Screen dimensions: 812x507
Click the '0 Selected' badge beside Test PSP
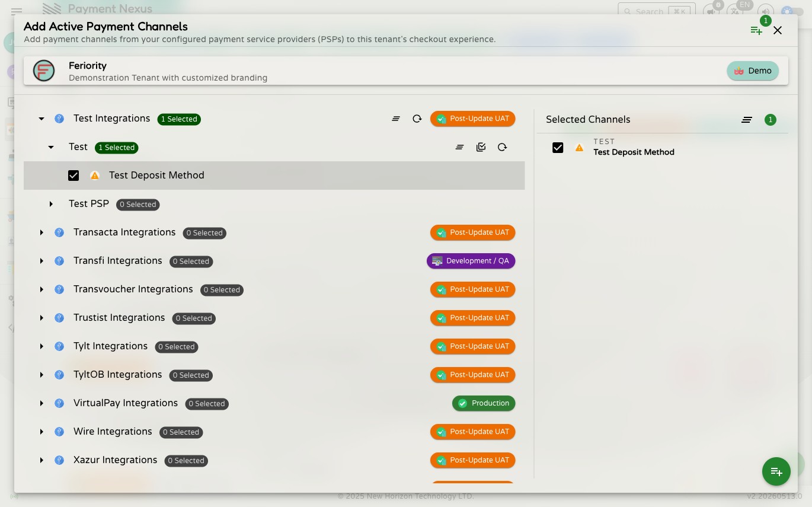point(138,205)
